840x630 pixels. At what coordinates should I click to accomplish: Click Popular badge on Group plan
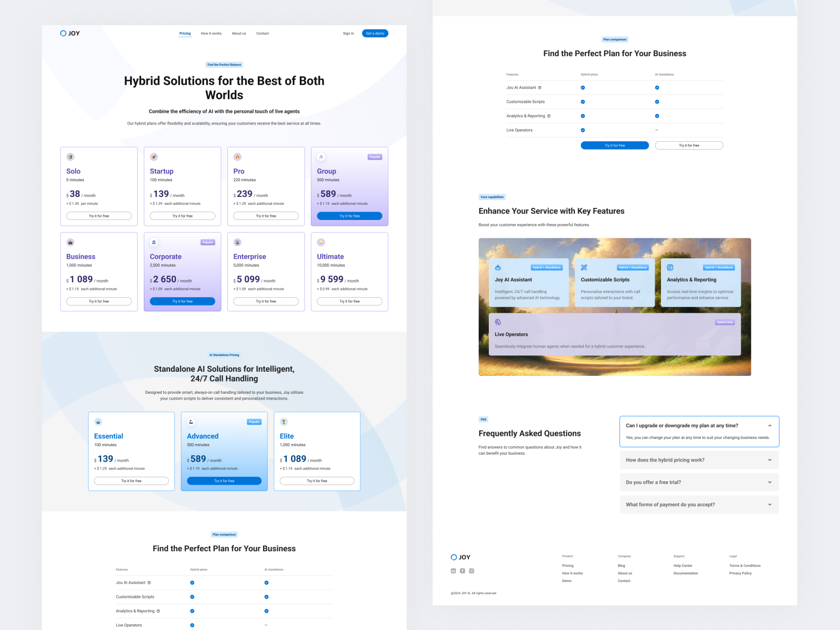coord(375,157)
